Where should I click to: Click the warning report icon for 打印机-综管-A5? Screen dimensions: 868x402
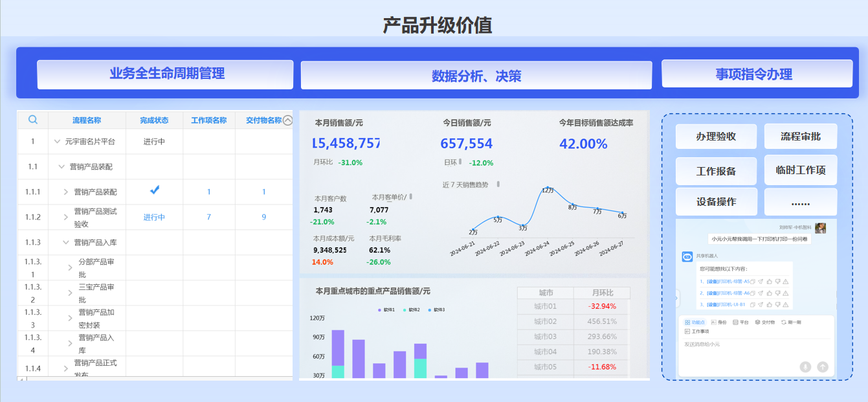[x=785, y=282]
